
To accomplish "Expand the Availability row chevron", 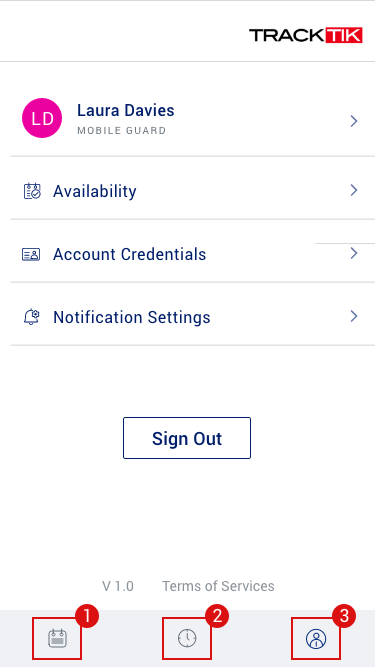I will (x=354, y=190).
